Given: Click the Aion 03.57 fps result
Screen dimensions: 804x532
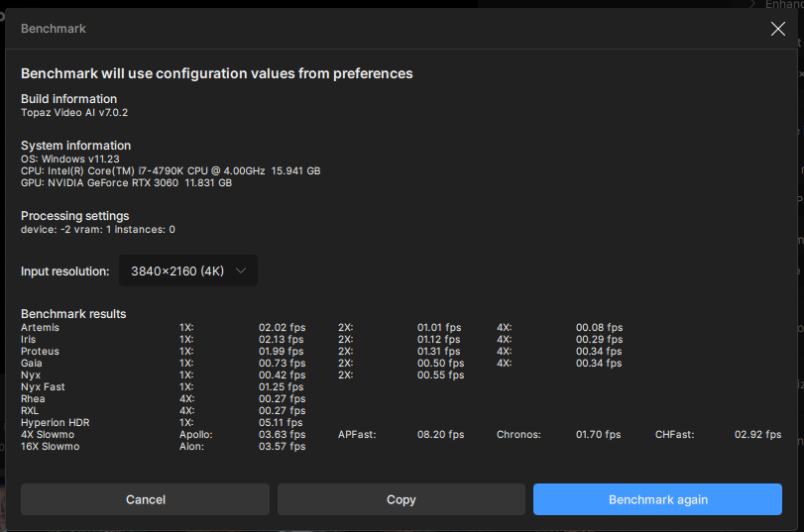Looking at the screenshot, I should 282,447.
